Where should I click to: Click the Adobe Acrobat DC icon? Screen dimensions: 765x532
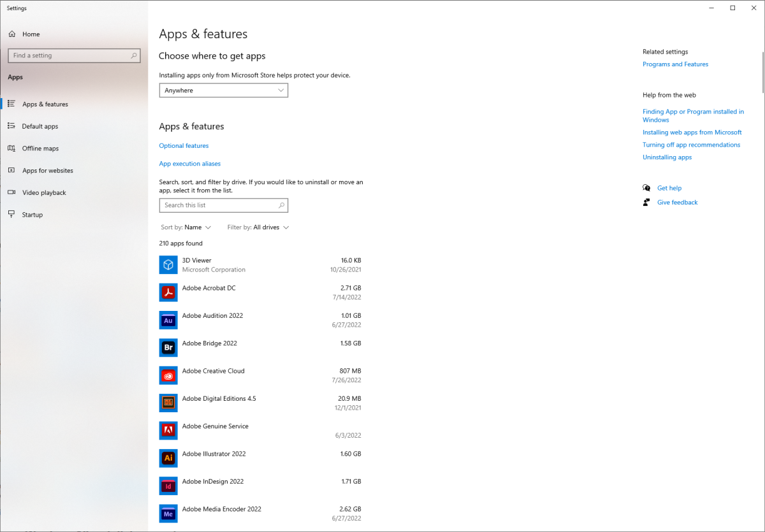tap(168, 292)
